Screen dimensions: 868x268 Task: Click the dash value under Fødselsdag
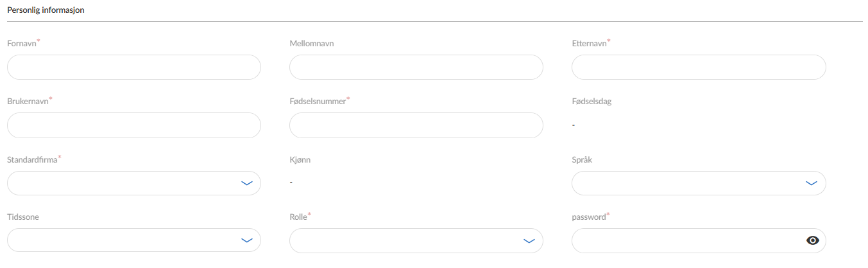click(x=573, y=125)
